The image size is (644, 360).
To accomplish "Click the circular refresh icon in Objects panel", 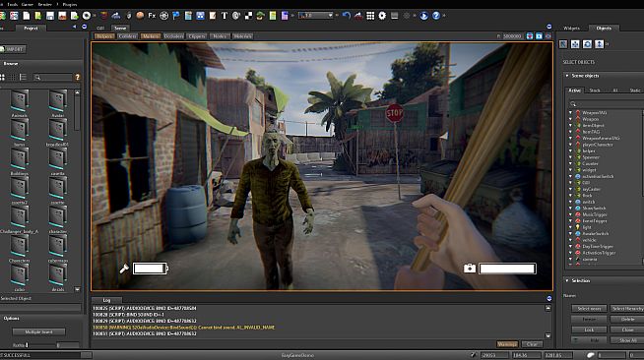I will tap(587, 44).
